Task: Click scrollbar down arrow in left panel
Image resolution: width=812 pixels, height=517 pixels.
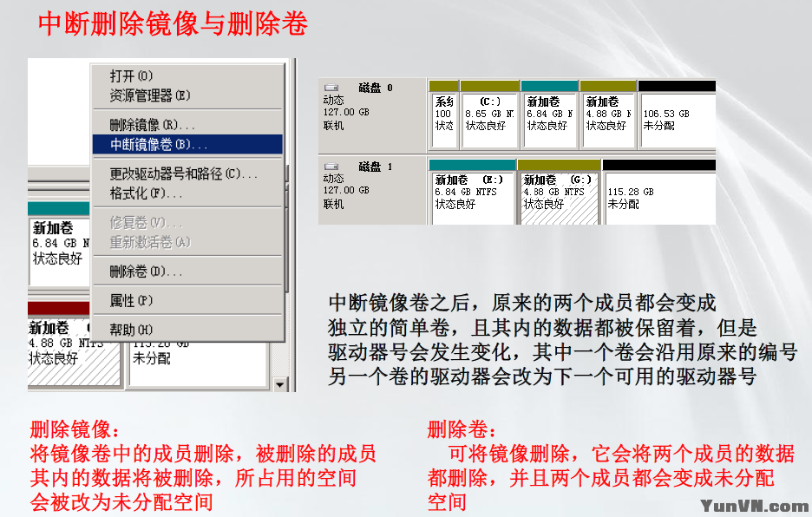Action: click(280, 384)
